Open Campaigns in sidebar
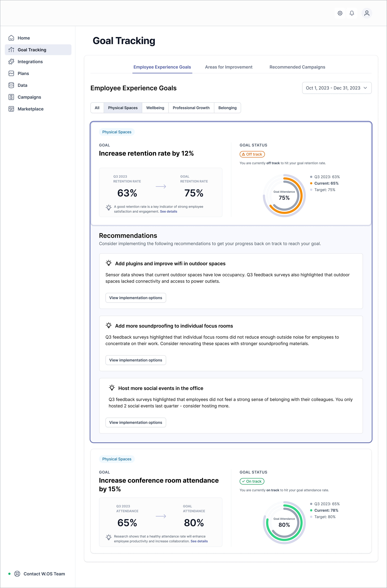Screen dimensions: 387x588 tap(38, 97)
